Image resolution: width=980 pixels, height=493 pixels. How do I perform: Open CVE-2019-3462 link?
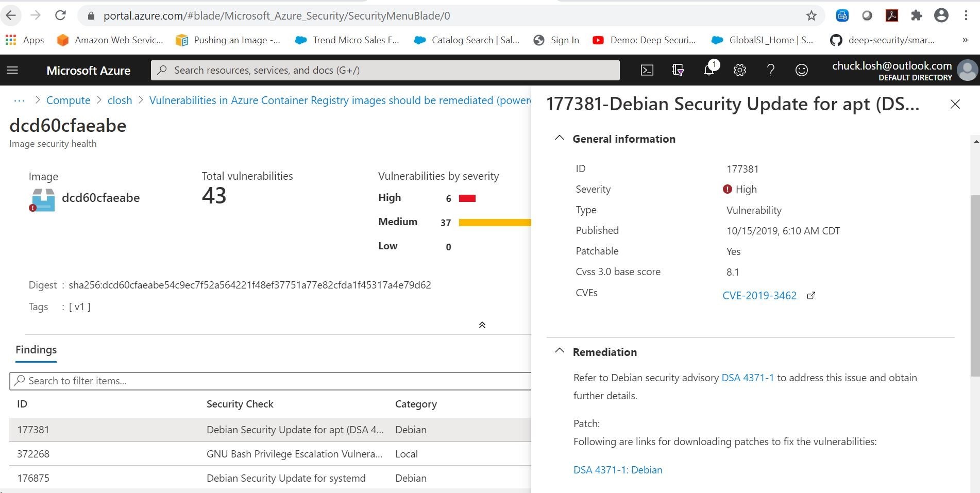pos(759,296)
